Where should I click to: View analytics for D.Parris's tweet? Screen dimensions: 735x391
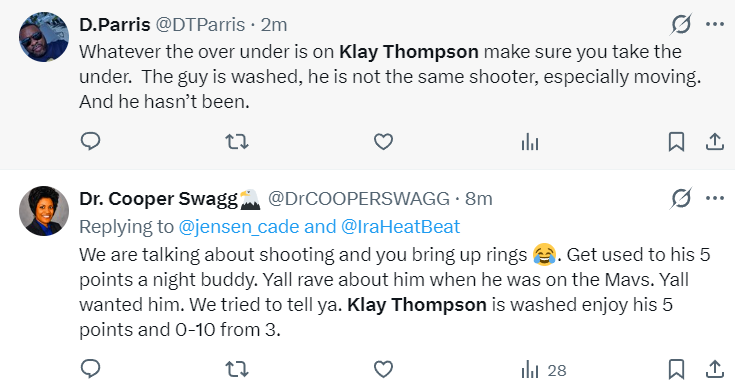click(530, 142)
